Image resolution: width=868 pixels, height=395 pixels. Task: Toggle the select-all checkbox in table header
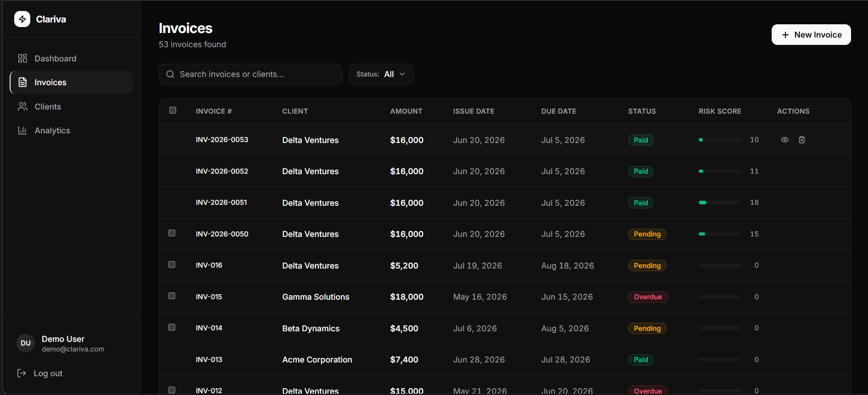(172, 110)
